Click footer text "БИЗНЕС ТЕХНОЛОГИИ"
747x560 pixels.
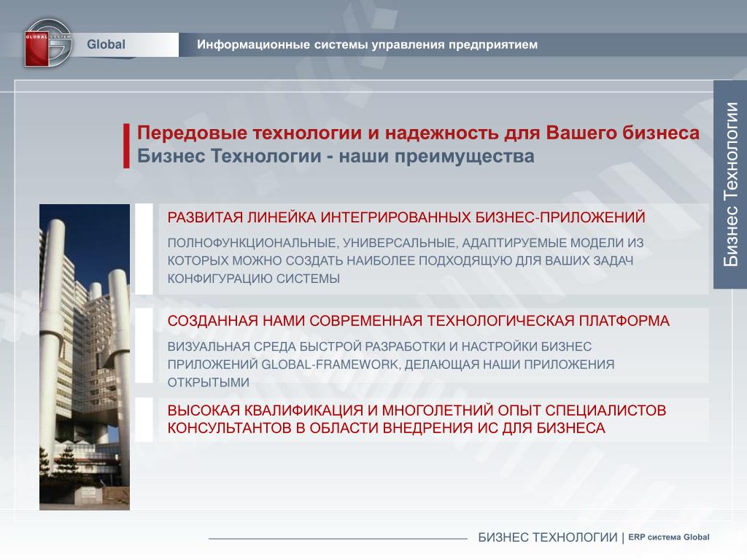[x=547, y=537]
